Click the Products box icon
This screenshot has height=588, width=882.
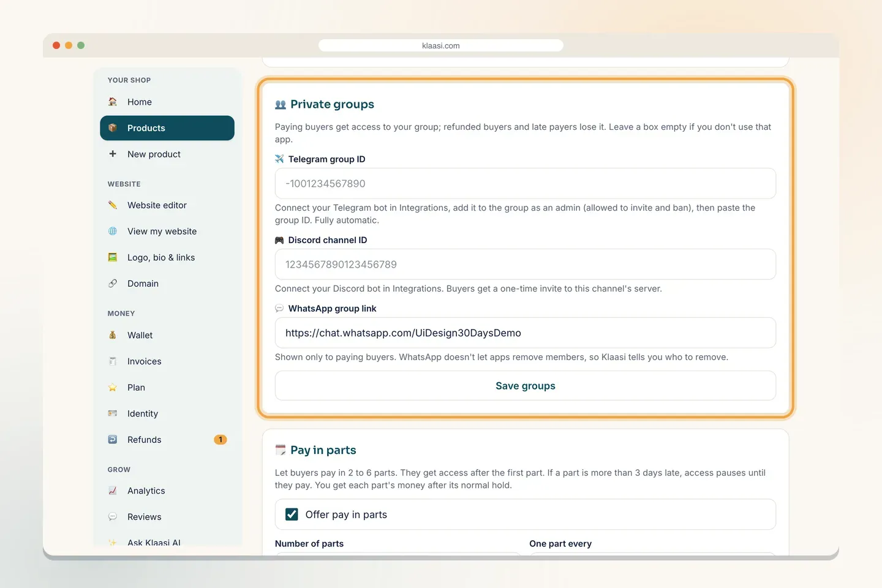pyautogui.click(x=113, y=128)
